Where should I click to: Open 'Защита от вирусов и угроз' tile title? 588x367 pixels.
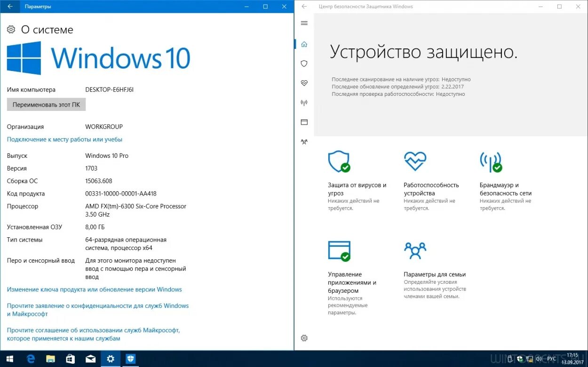pos(357,189)
